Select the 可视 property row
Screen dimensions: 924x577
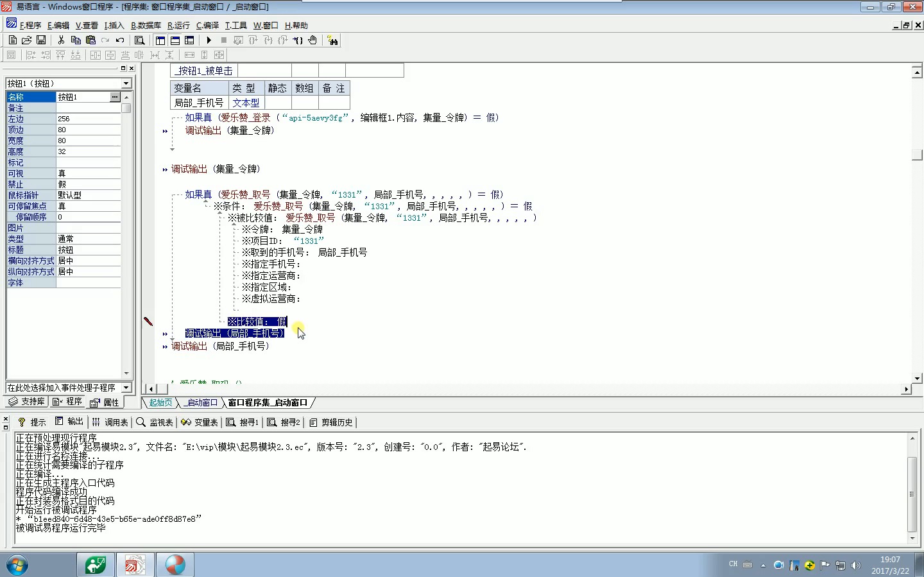(x=64, y=173)
